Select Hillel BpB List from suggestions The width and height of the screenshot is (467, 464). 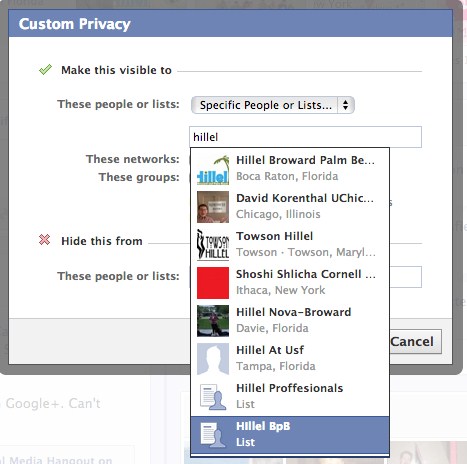tap(290, 435)
